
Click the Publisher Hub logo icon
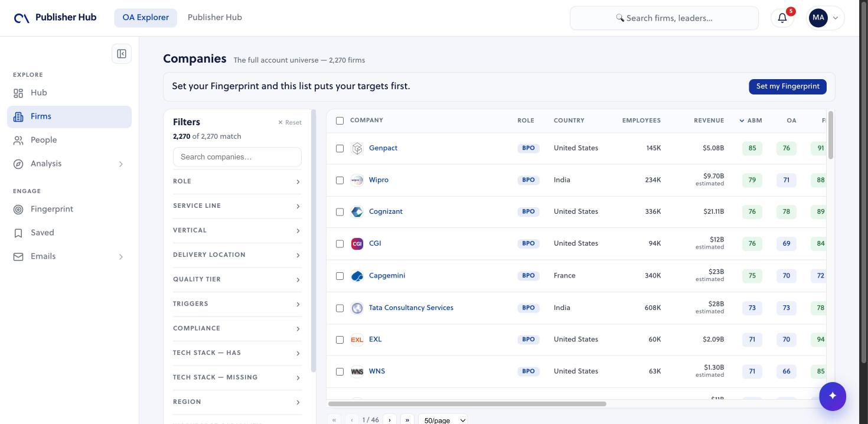[21, 18]
